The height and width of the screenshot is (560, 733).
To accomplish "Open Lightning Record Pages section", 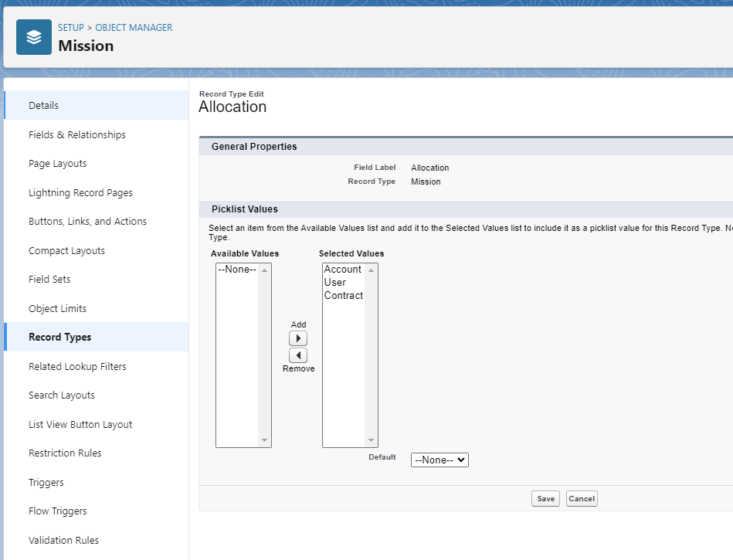I will pyautogui.click(x=80, y=193).
